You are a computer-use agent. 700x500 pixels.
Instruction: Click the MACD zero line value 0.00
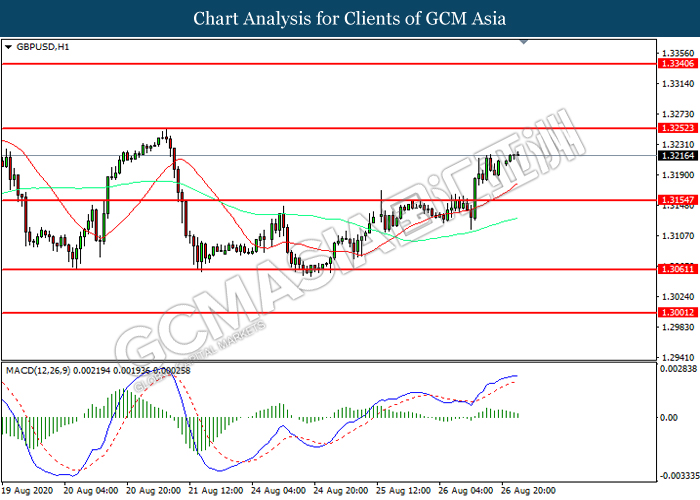point(669,417)
